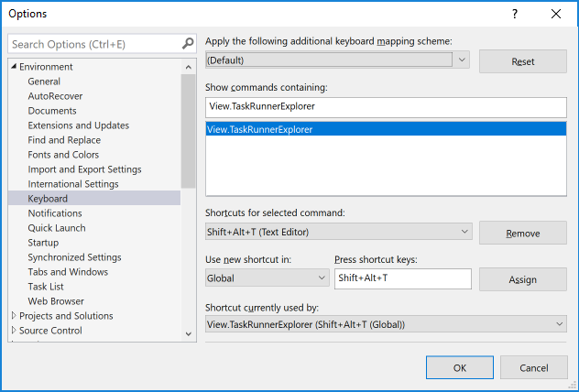The height and width of the screenshot is (392, 579).
Task: Expand the Projects and Solutions node
Action: 14,316
